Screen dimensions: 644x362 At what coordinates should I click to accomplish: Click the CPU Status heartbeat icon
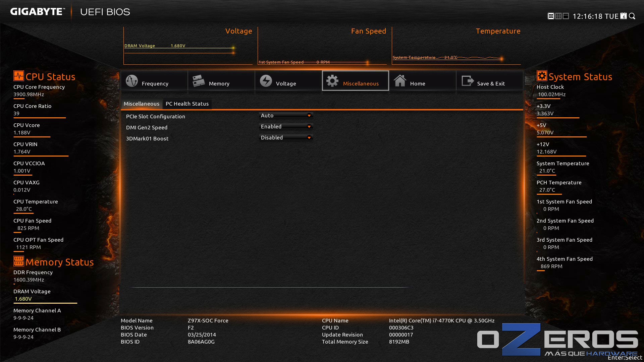[x=19, y=76]
